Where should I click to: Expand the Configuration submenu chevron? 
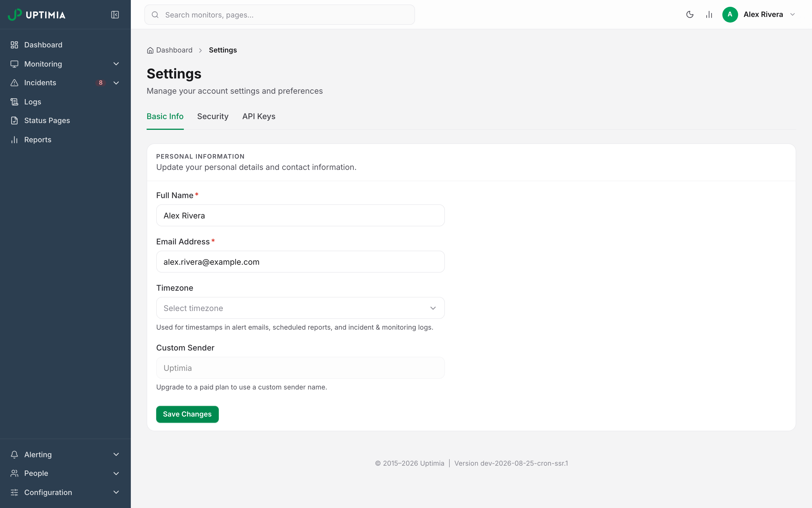click(x=116, y=492)
